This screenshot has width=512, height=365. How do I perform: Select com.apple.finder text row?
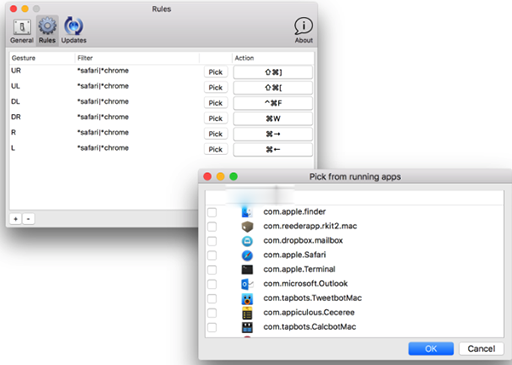pos(295,212)
